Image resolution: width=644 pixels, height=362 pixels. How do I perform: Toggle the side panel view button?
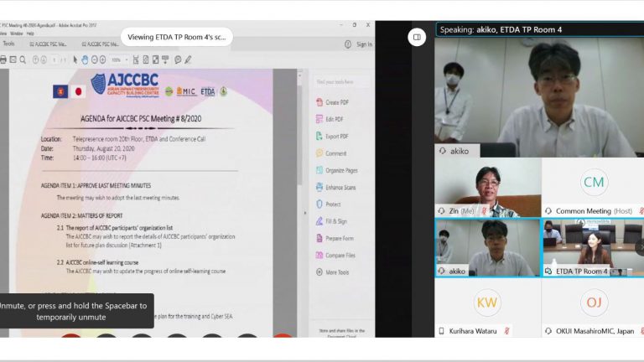pos(417,36)
